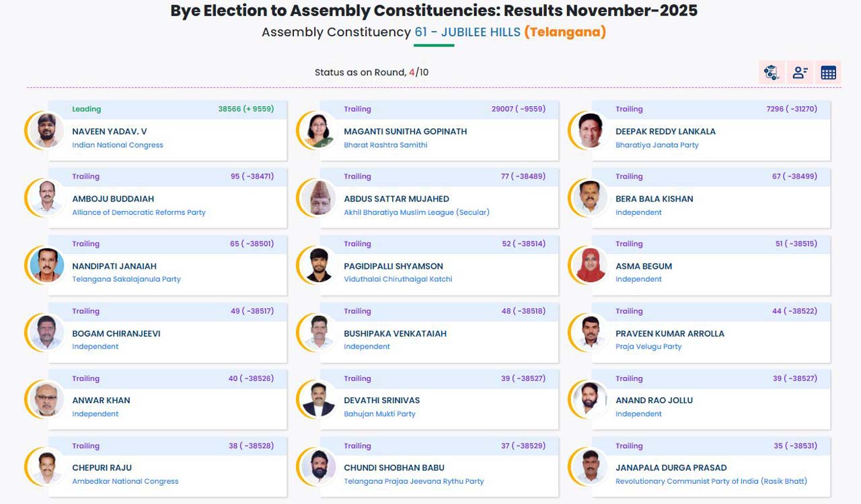Screen dimensions: 861x504
Task: Open Bharatiya Janata Party link
Action: 657,144
